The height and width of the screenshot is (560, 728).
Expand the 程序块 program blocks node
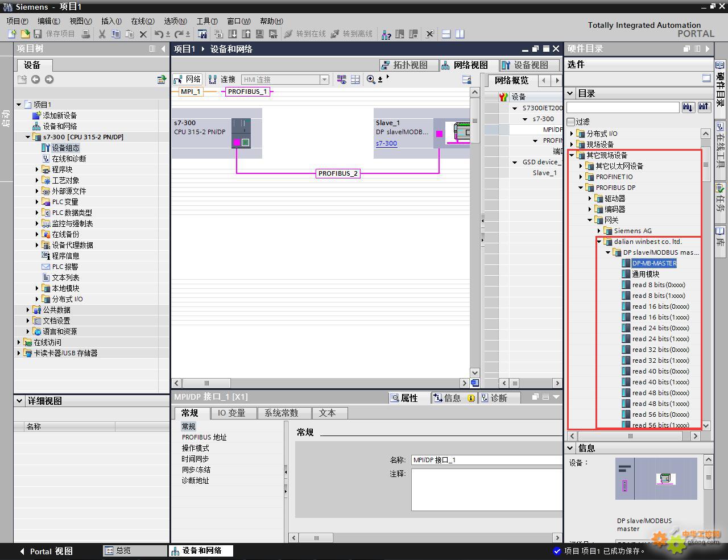pyautogui.click(x=37, y=169)
